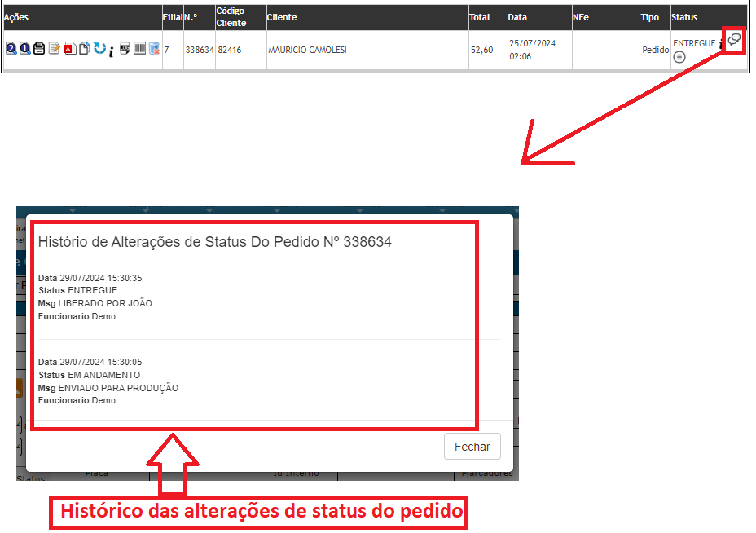Edit the order with the pencil note icon
This screenshot has width=756, height=533.
pos(54,50)
